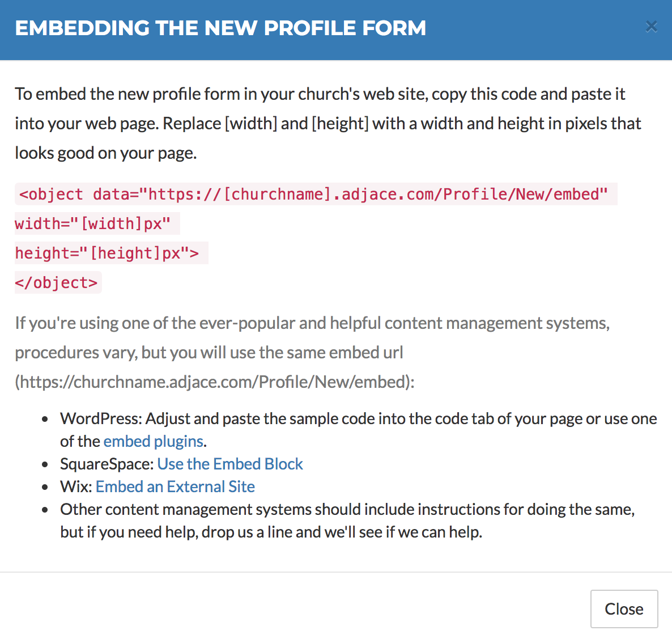Open the Embed an External Site link

pyautogui.click(x=175, y=487)
